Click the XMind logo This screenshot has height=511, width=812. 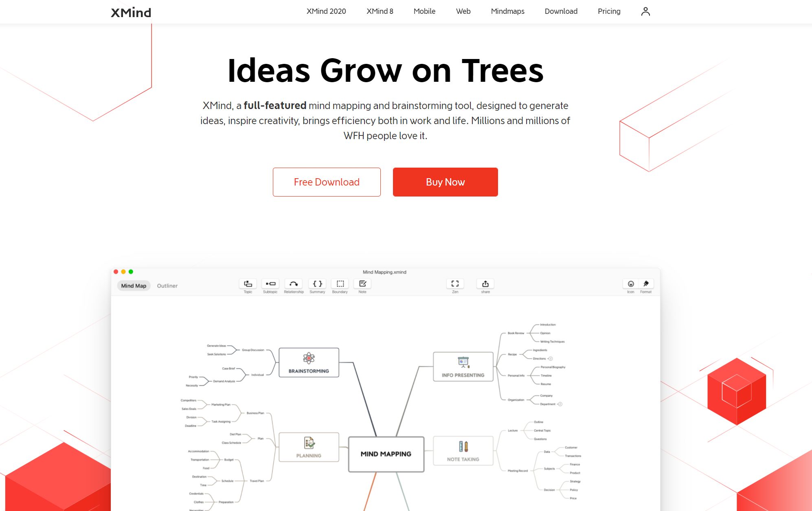[x=131, y=12]
